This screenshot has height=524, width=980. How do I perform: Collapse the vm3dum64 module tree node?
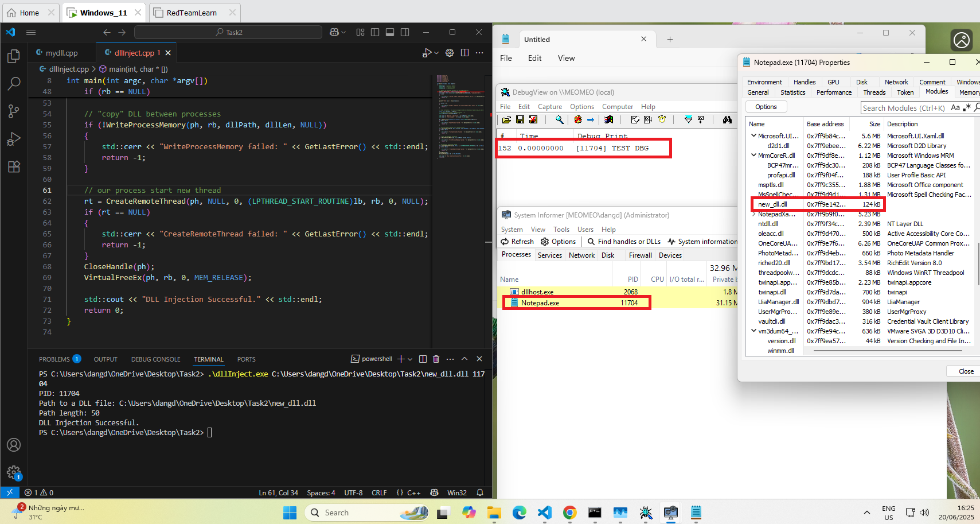point(753,331)
